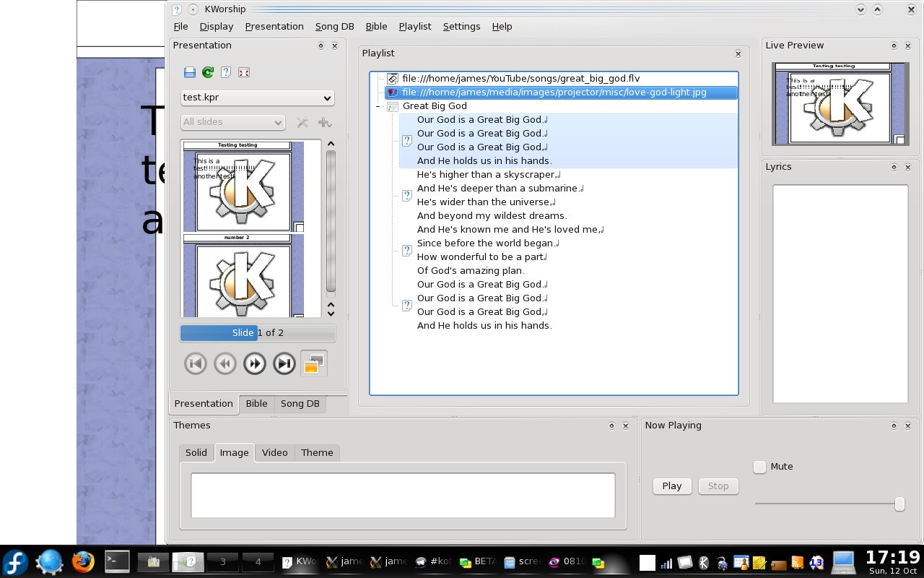This screenshot has height=578, width=924.
Task: Float the Themes panel
Action: point(611,426)
